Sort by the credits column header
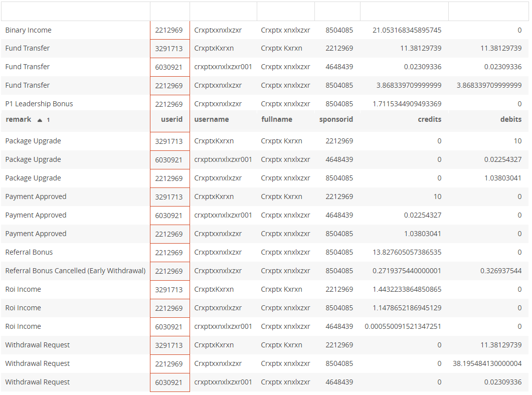The height and width of the screenshot is (395, 532). (429, 119)
